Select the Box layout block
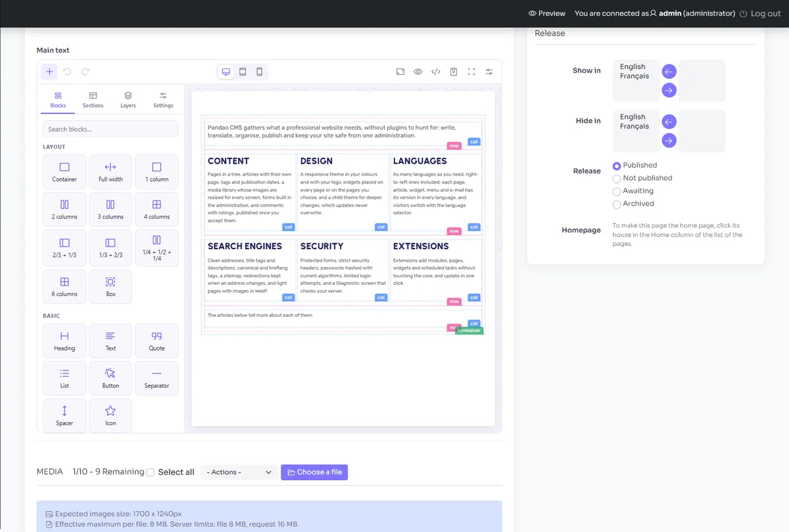Image resolution: width=789 pixels, height=532 pixels. (110, 287)
